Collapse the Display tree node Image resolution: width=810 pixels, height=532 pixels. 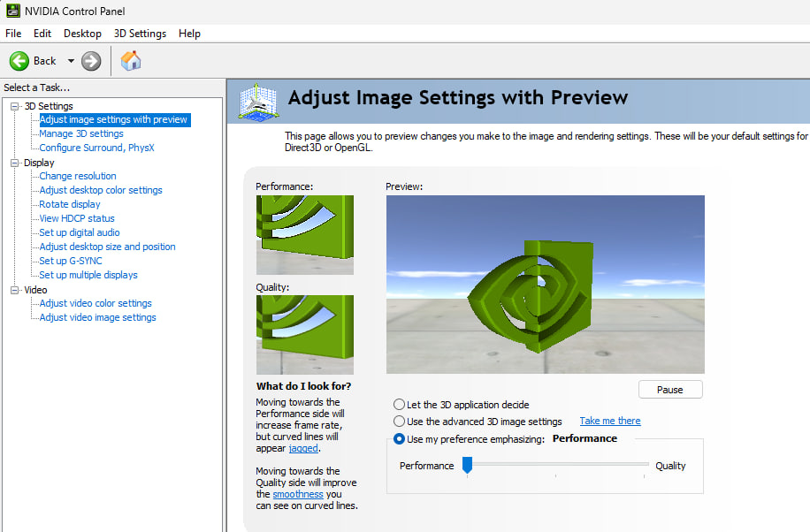coord(14,163)
